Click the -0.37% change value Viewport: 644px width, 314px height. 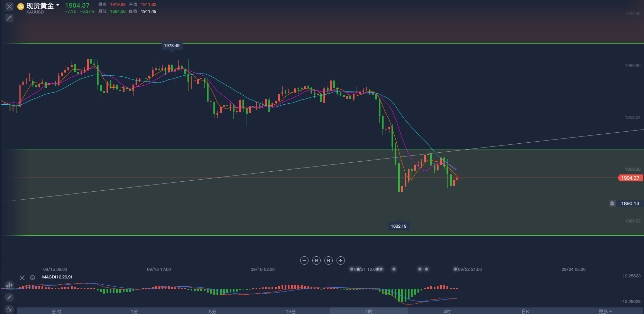pos(87,11)
